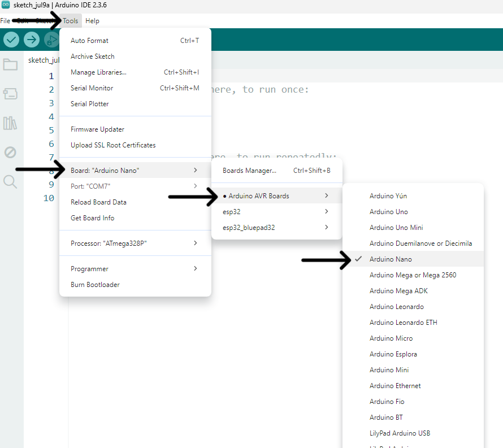Click the "to run once:" comment text
The width and height of the screenshot is (503, 448).
click(x=275, y=89)
